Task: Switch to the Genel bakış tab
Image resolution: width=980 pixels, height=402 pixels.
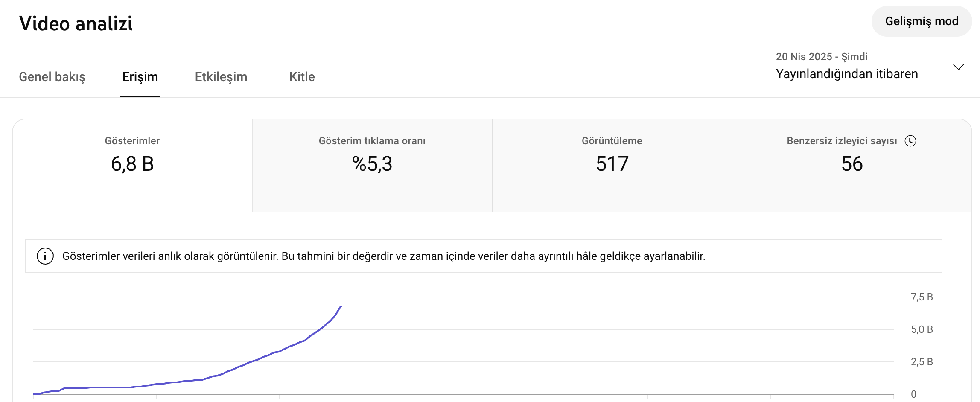Action: coord(52,77)
